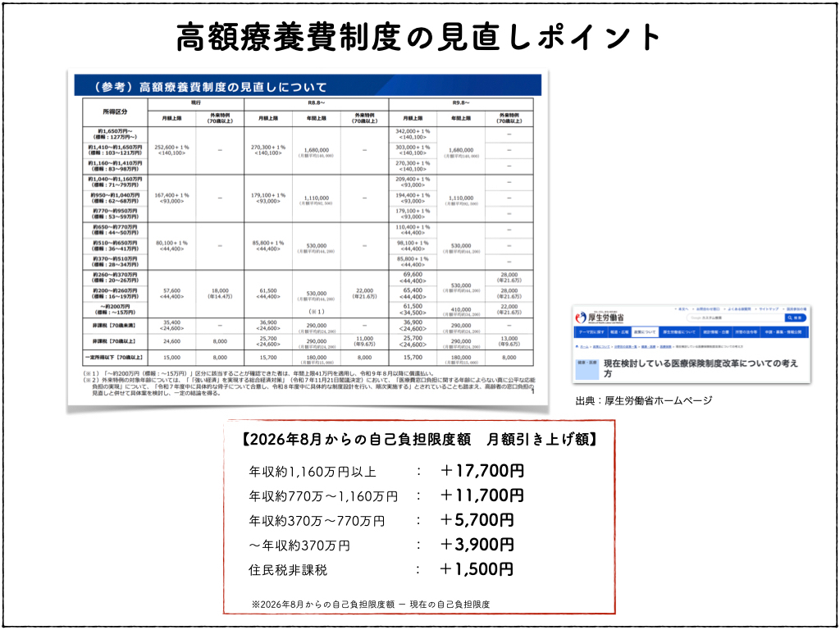The height and width of the screenshot is (630, 840).
Task: Click the label 年収約1,160万円以上
Action: tap(313, 472)
